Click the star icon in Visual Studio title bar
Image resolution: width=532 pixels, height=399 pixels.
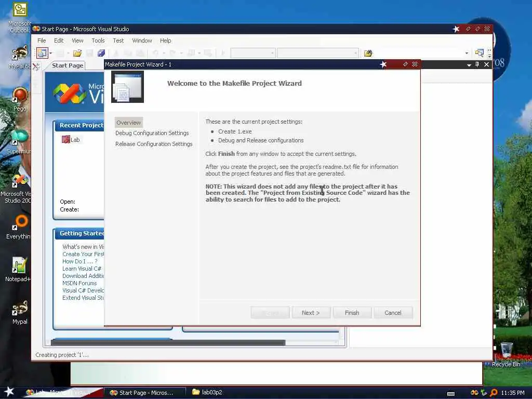(456, 29)
